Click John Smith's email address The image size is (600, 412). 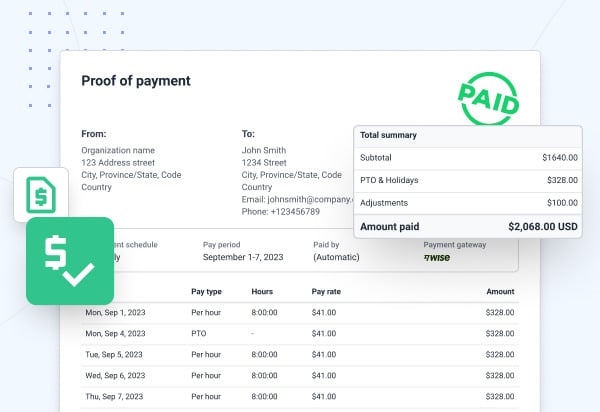pos(297,199)
